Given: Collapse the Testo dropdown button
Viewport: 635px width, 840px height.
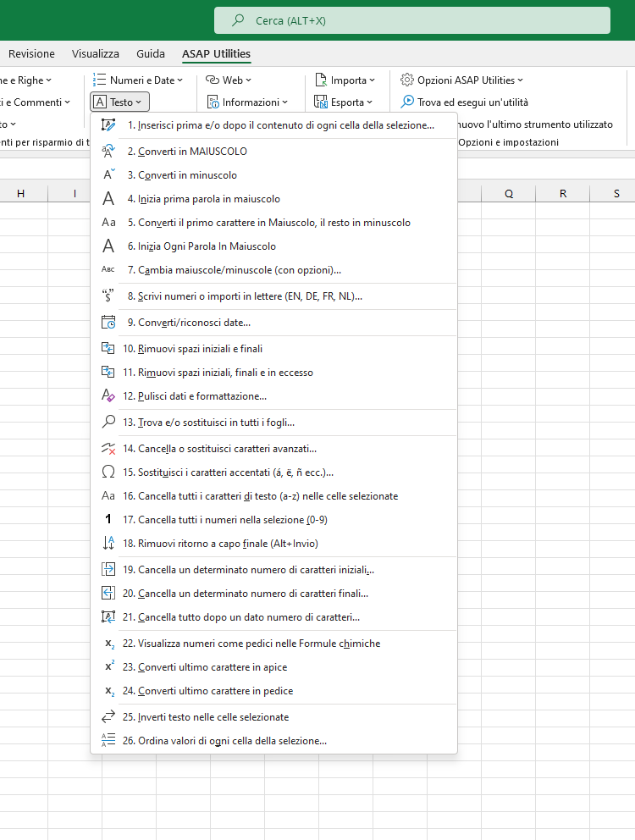Looking at the screenshot, I should click(119, 102).
